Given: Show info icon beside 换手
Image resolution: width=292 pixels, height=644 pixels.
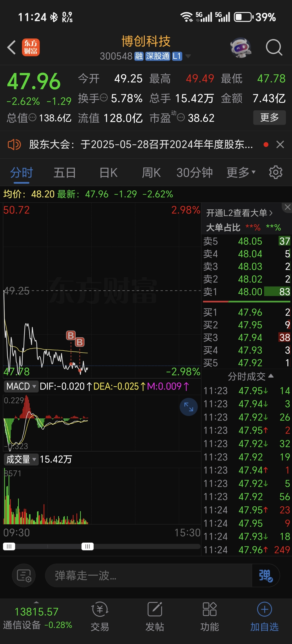Looking at the screenshot, I should 104,98.
